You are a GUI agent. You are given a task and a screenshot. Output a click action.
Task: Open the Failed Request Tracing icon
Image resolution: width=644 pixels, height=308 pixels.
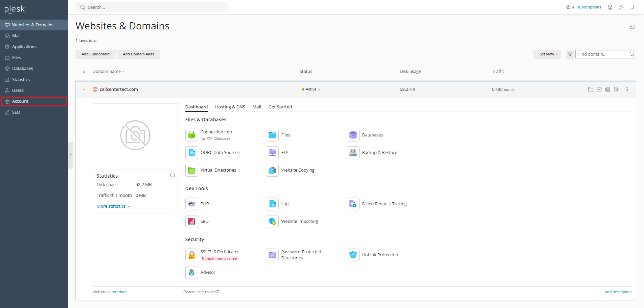point(353,204)
